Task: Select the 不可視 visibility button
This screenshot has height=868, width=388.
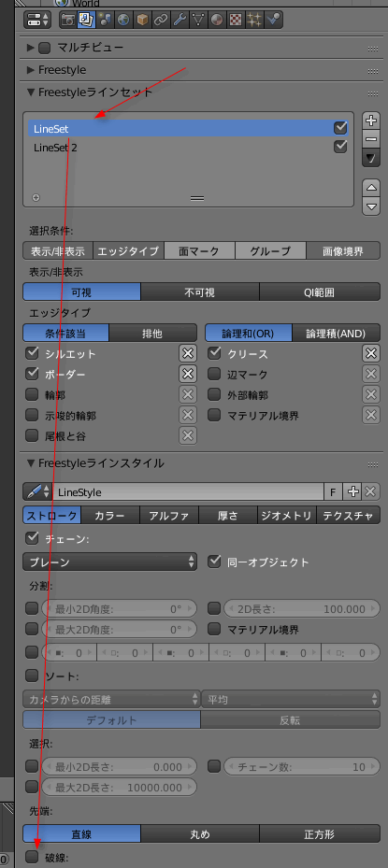Action: click(199, 292)
